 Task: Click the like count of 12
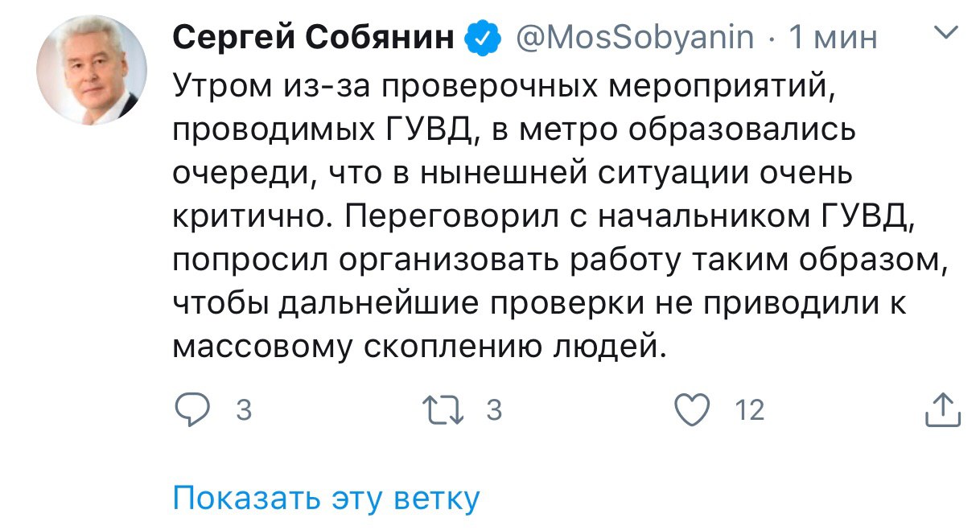point(750,411)
